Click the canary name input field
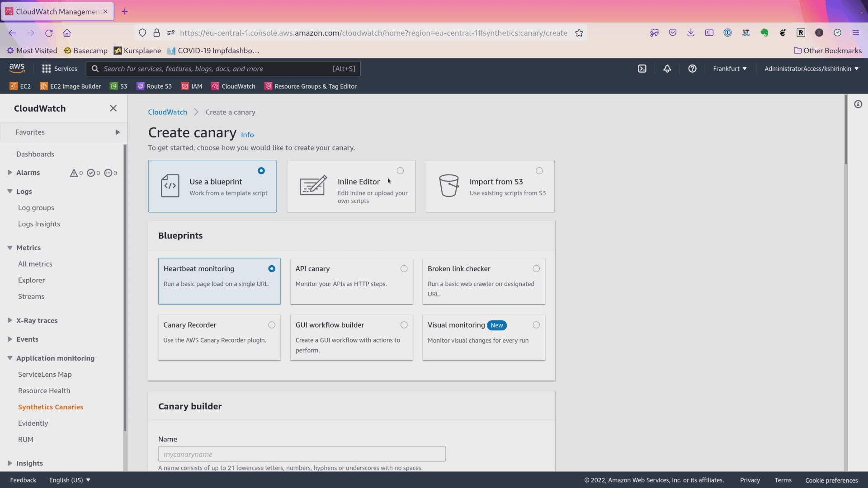The width and height of the screenshot is (868, 488). click(301, 454)
